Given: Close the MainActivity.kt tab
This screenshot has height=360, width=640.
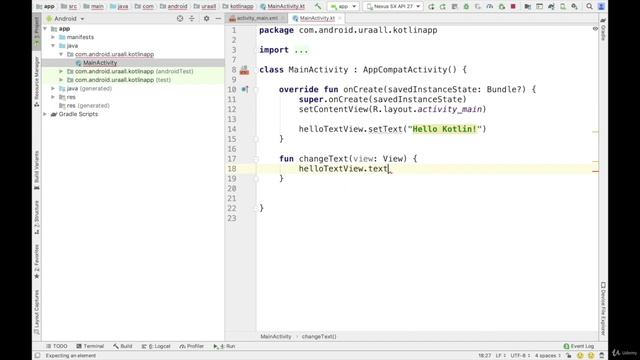Looking at the screenshot, I should pos(340,18).
